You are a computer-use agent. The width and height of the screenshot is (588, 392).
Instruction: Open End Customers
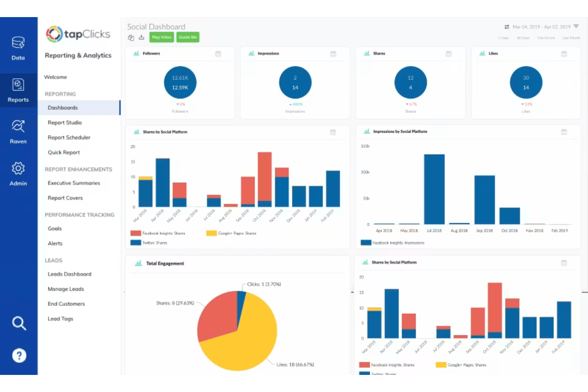[x=66, y=304]
